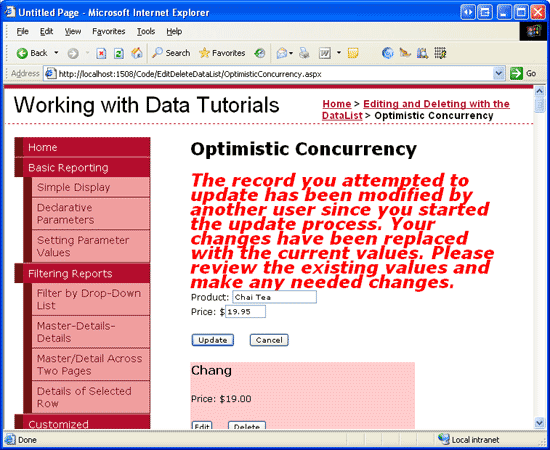Image resolution: width=550 pixels, height=450 pixels.
Task: Click the green Go arrow button
Action: (516, 74)
